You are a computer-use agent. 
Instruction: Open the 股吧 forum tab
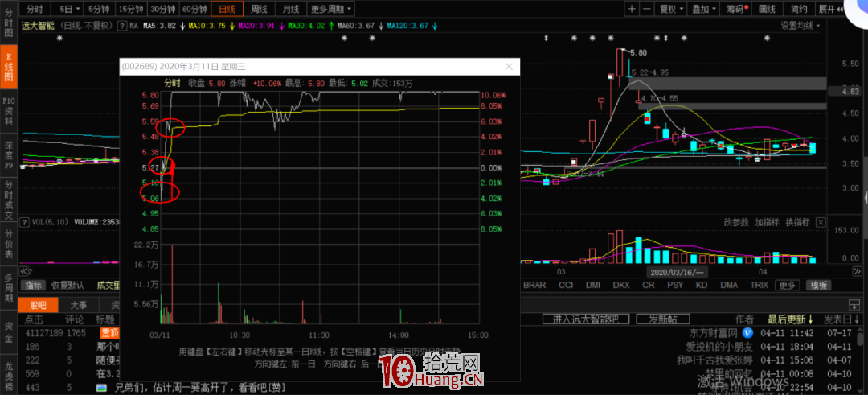tap(38, 305)
